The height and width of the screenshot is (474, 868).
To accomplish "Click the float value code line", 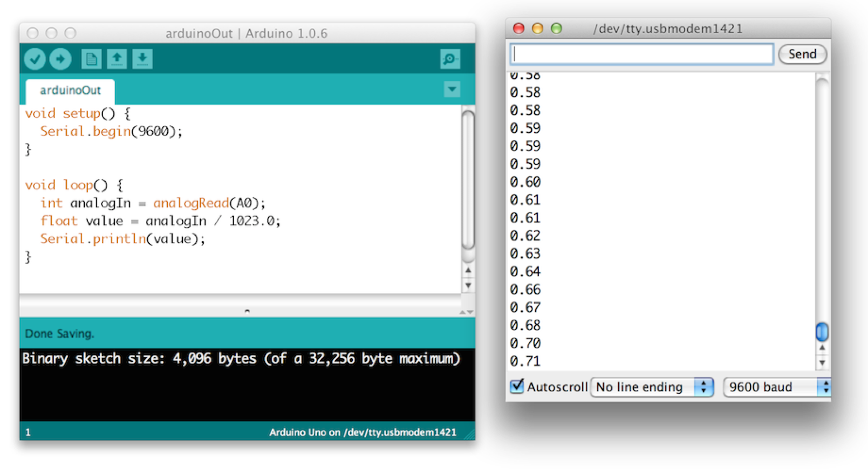I will click(x=160, y=221).
